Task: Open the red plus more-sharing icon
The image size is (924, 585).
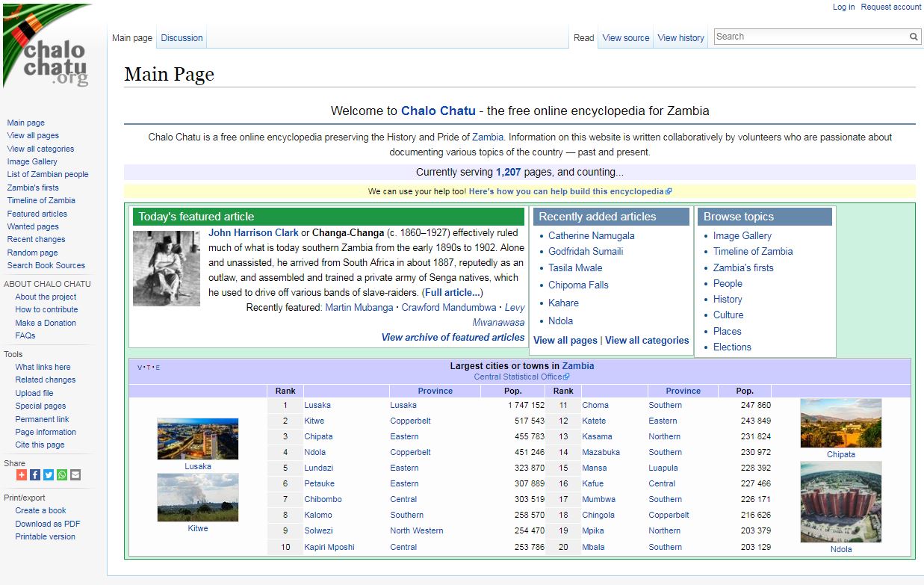Action: click(22, 475)
